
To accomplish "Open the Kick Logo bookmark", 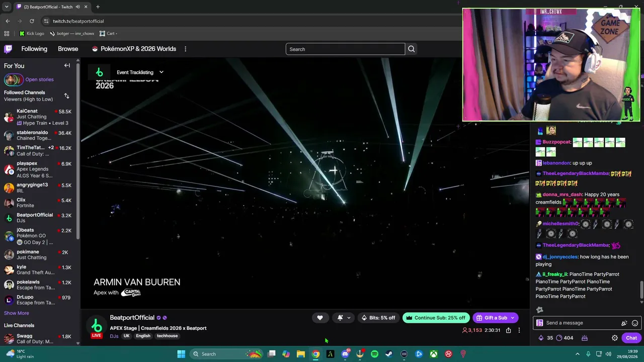I will (32, 34).
